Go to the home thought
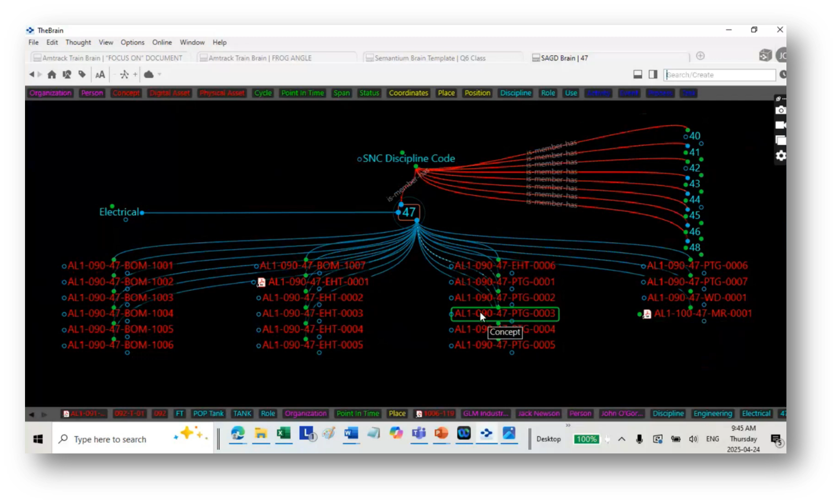 pyautogui.click(x=52, y=75)
